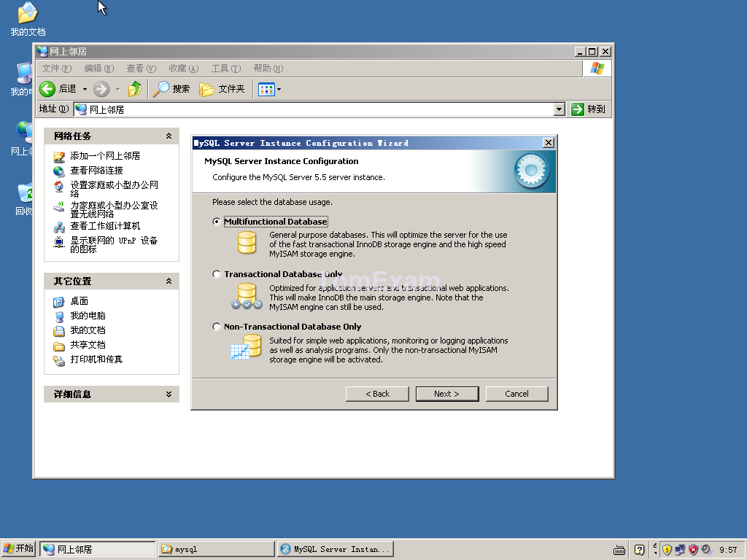Click the red security alert shield tray icon

pos(693,550)
